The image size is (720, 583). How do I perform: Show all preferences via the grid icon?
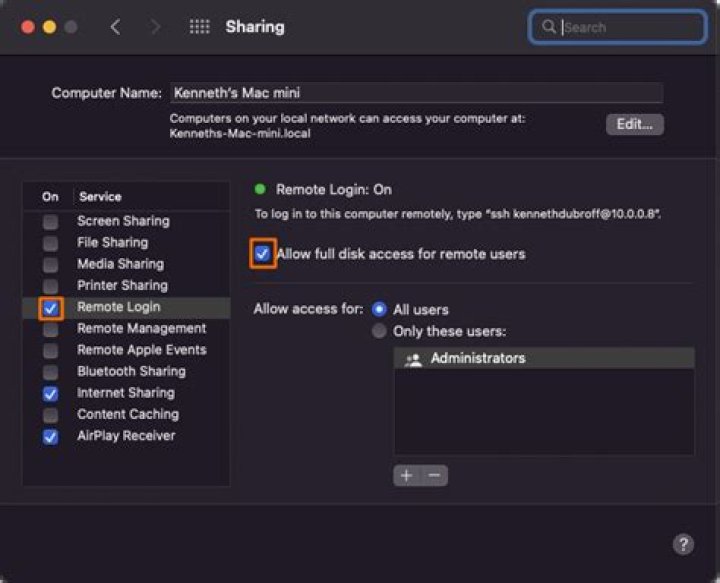(x=200, y=27)
